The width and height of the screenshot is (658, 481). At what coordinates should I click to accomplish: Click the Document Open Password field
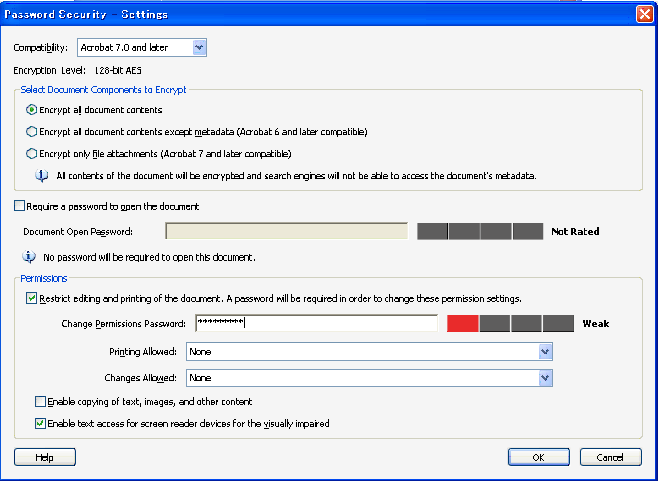click(x=286, y=232)
